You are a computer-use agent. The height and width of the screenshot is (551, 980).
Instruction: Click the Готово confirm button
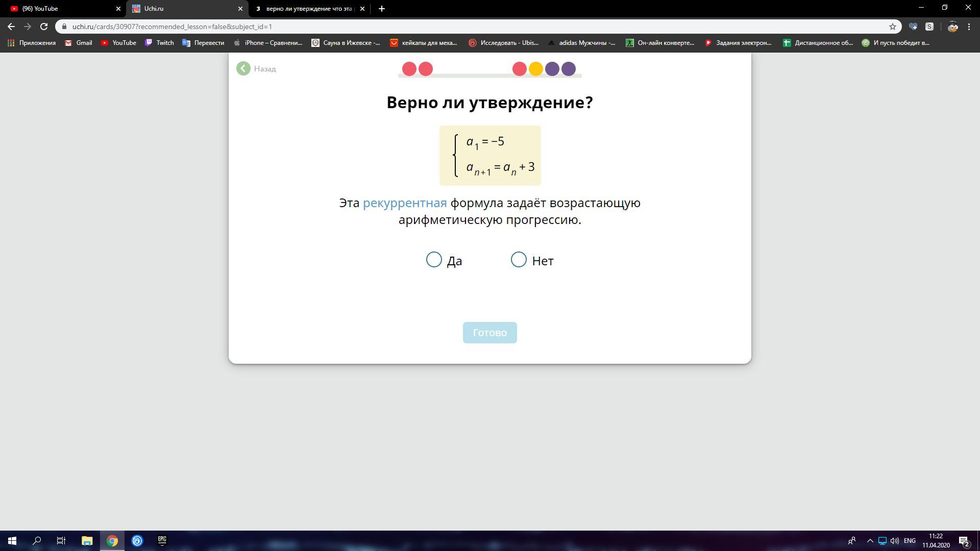coord(489,332)
